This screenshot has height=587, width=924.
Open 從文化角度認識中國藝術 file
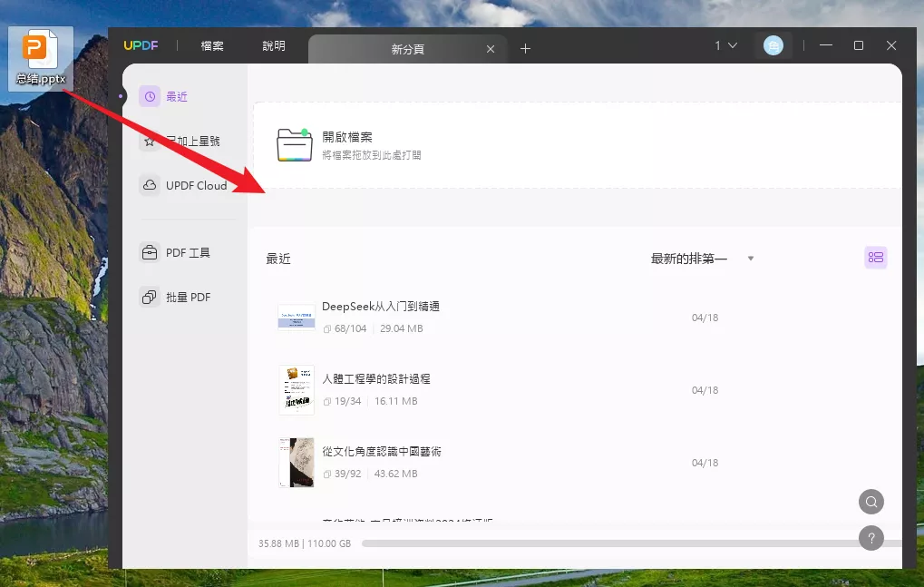pos(381,452)
